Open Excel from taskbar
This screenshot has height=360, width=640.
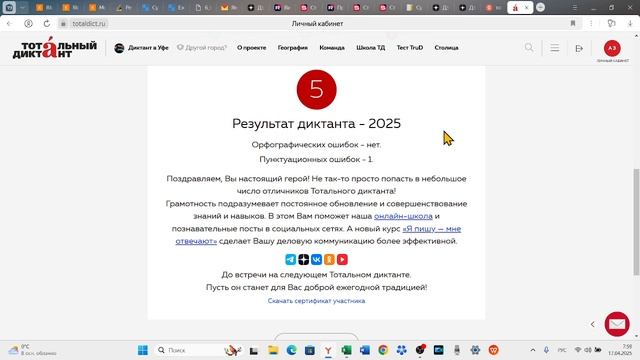[347, 350]
